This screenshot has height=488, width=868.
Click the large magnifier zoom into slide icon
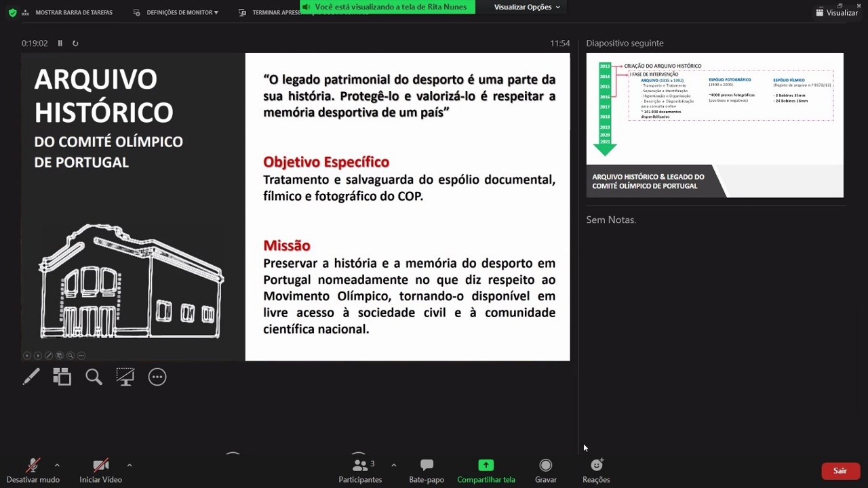pyautogui.click(x=94, y=377)
